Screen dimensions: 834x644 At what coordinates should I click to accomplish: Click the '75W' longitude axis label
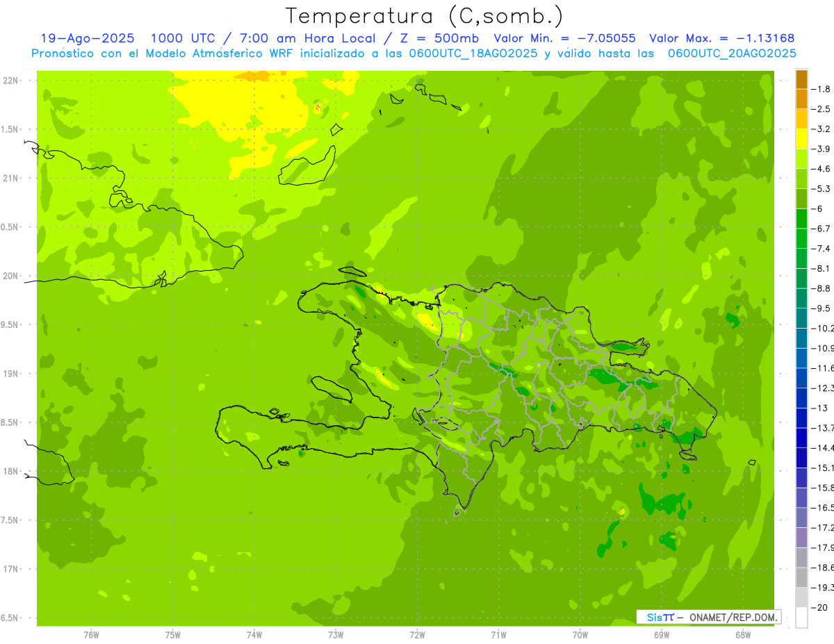pyautogui.click(x=173, y=635)
